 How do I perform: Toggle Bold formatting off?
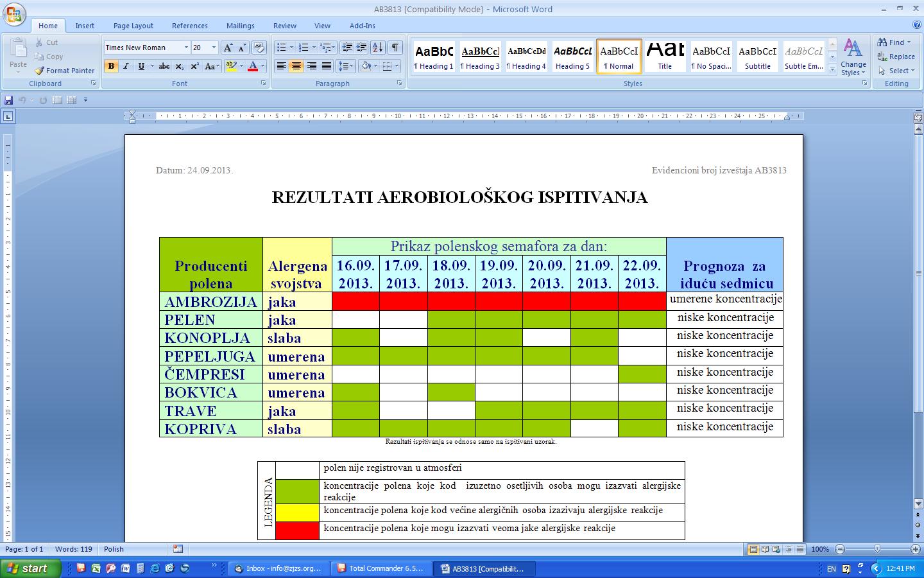pos(111,66)
